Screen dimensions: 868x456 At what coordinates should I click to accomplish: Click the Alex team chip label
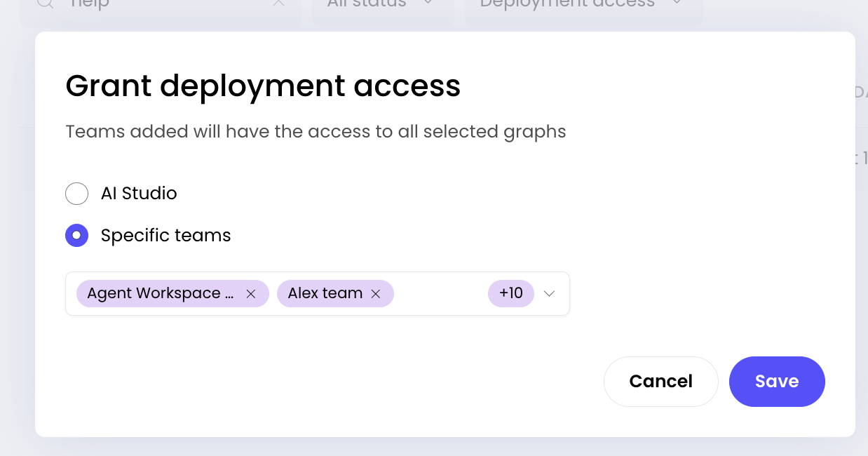pos(325,294)
